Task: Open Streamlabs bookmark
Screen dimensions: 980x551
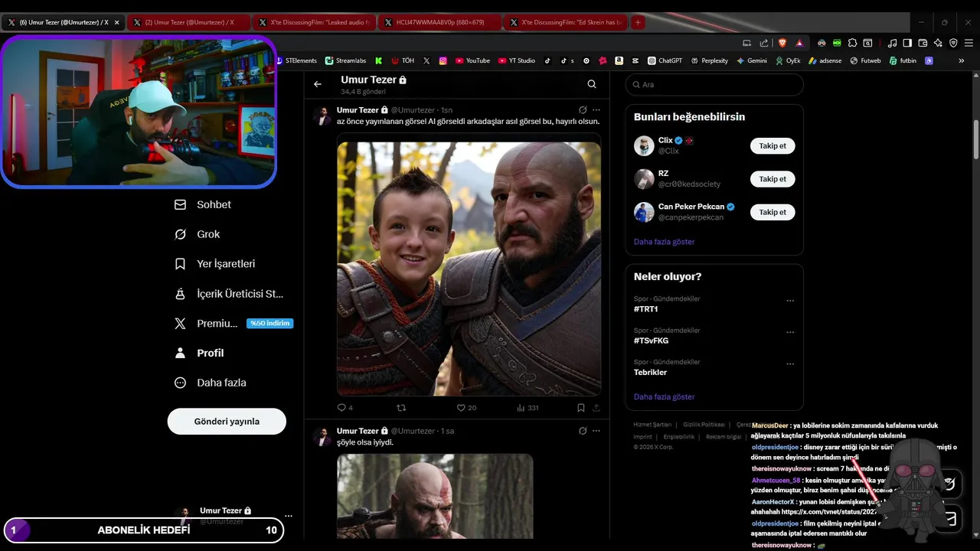Action: click(x=345, y=60)
